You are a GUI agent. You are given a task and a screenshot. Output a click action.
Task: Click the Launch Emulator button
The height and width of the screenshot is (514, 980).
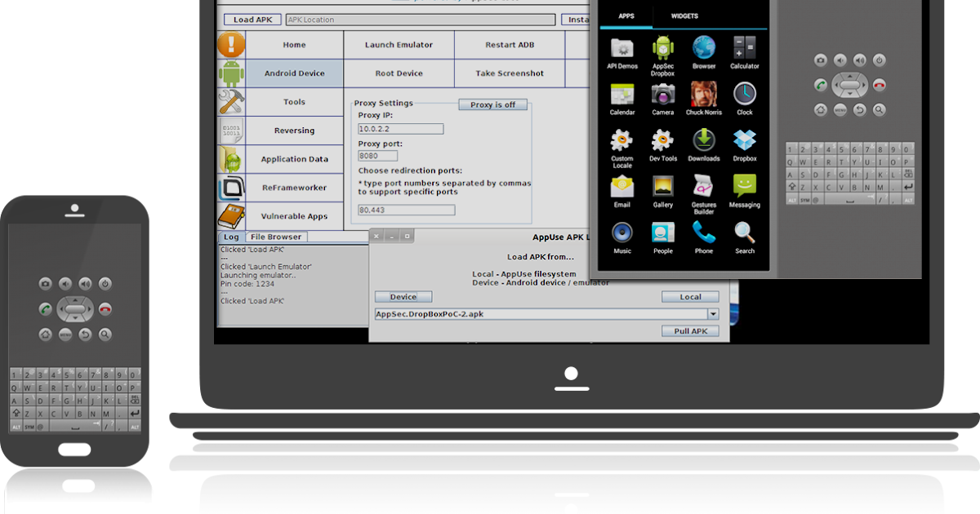pos(399,45)
